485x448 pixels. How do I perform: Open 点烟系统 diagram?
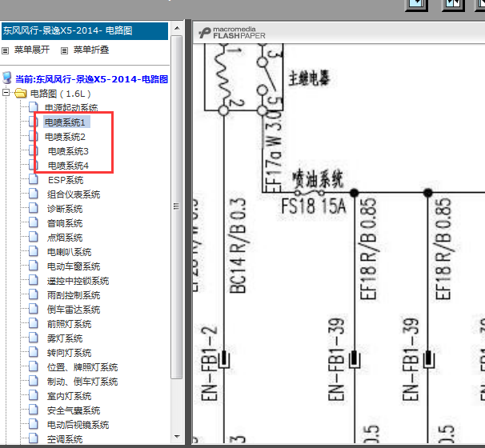click(x=65, y=238)
